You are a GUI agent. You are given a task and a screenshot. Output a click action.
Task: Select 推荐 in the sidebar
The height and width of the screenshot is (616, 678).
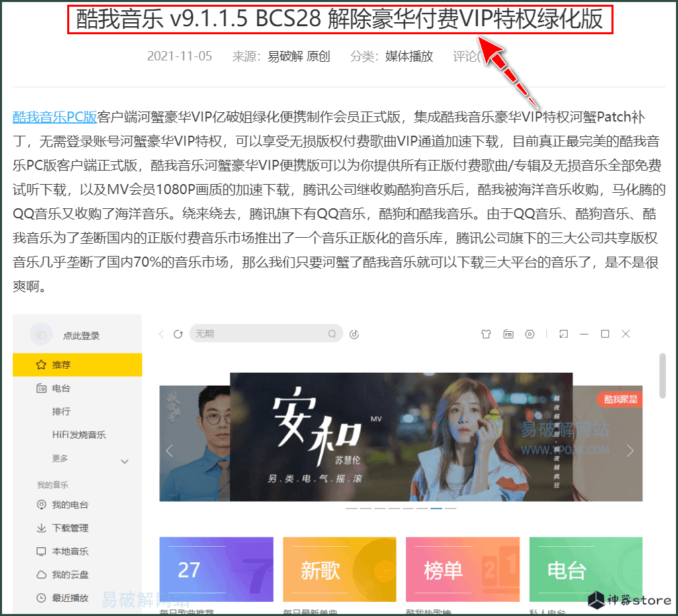pos(77,365)
